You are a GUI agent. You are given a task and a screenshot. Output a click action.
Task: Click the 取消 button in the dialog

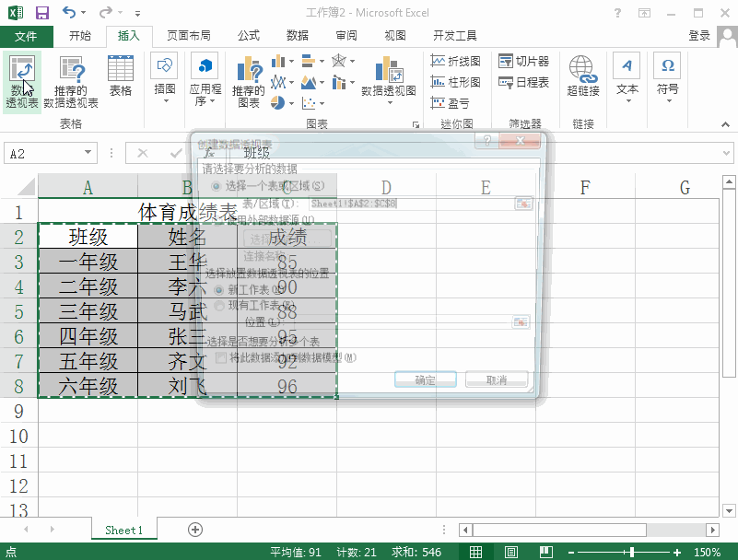click(495, 379)
